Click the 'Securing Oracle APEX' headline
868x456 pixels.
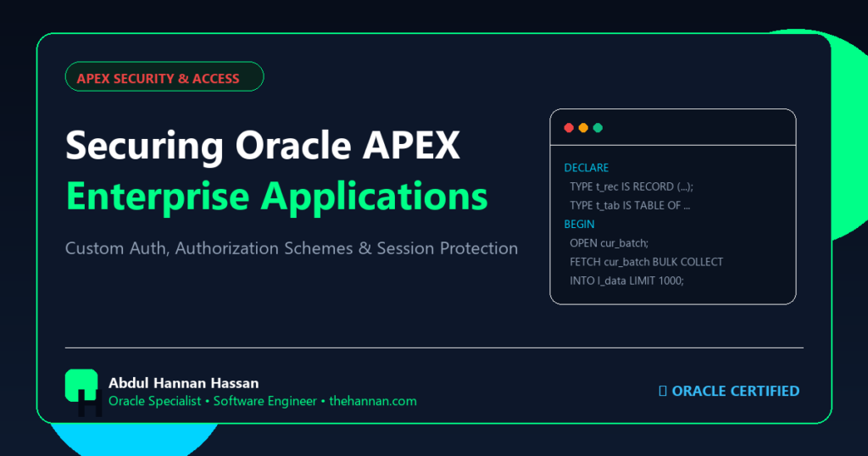click(263, 146)
